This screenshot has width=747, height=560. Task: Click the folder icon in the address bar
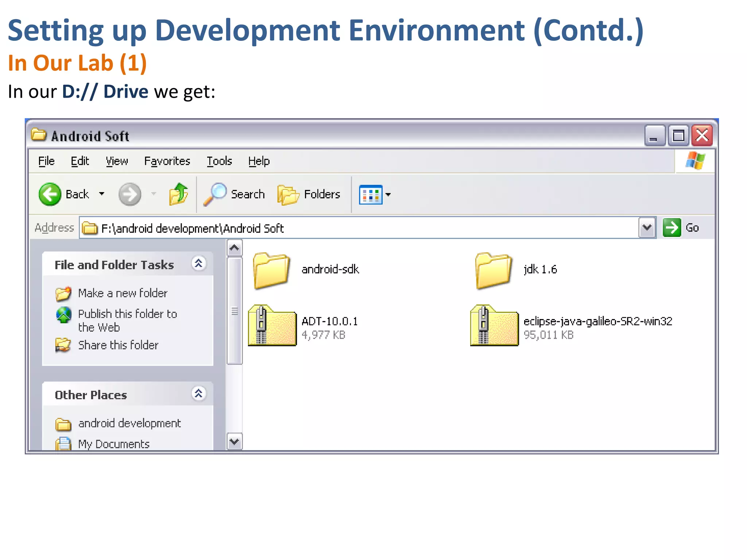pyautogui.click(x=90, y=229)
